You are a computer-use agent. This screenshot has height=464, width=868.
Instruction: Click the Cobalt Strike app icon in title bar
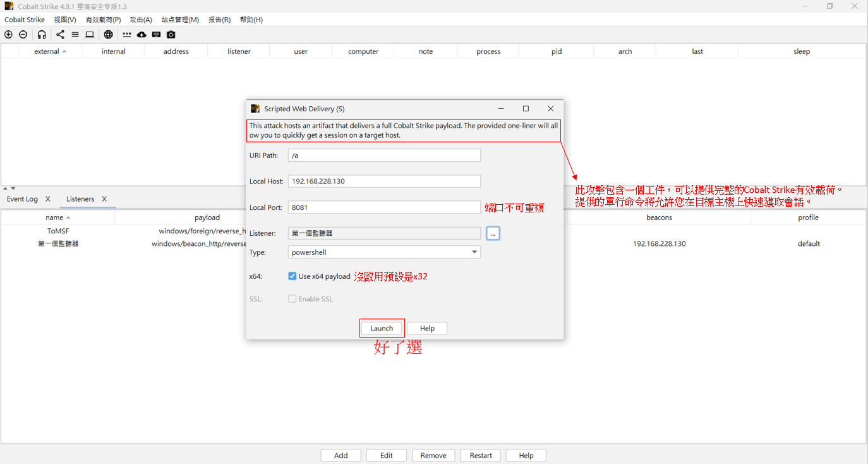(9, 6)
